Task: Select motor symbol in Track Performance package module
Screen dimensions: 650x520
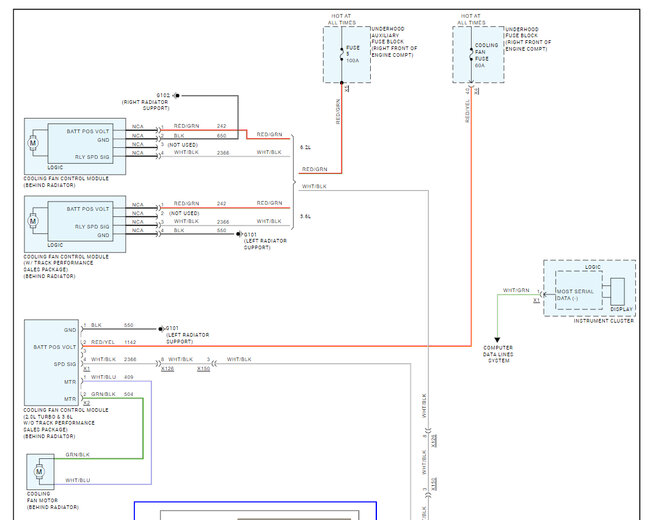Action: tap(33, 221)
